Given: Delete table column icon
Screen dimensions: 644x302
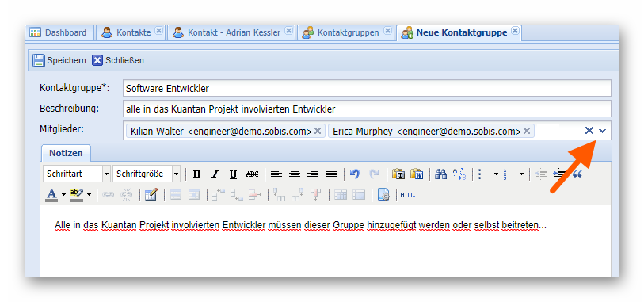Looking at the screenshot, I should pyautogui.click(x=316, y=195).
